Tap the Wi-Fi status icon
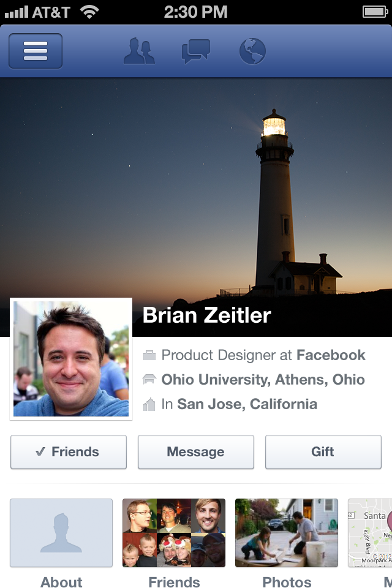 click(89, 12)
